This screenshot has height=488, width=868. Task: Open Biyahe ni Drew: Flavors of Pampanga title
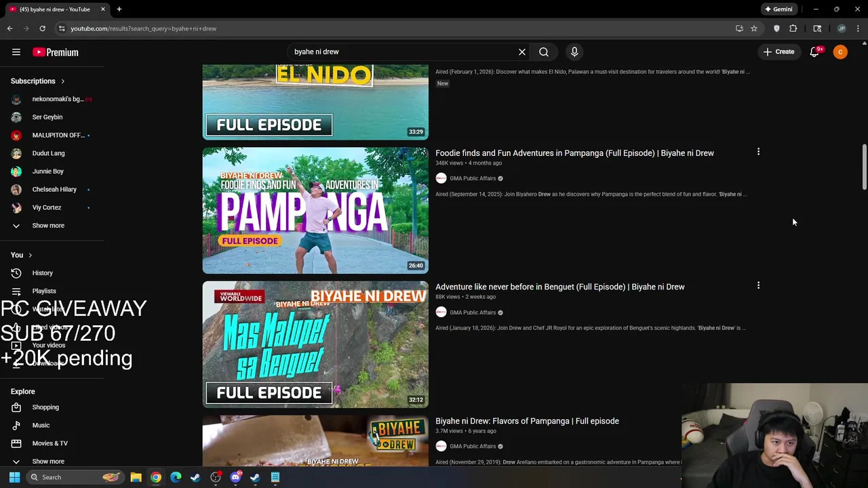(527, 421)
